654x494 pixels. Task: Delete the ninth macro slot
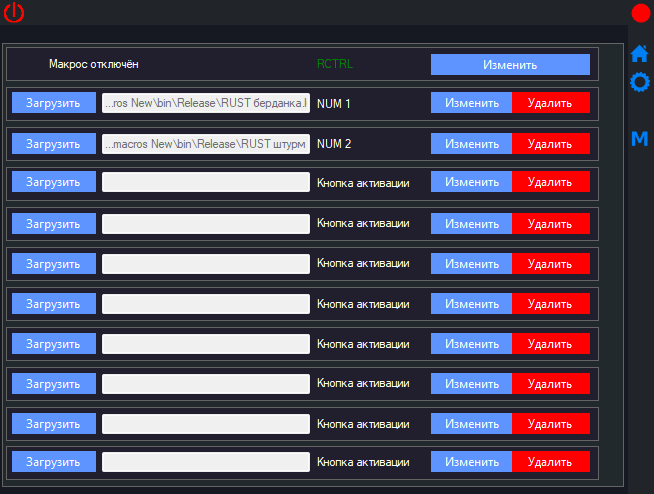pyautogui.click(x=551, y=423)
